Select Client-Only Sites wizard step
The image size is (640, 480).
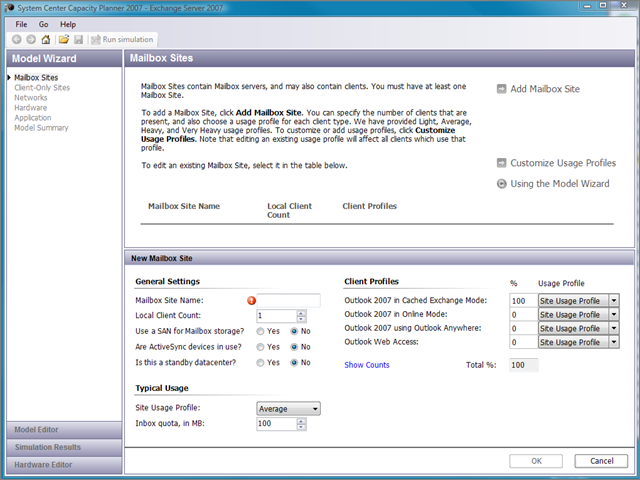[42, 88]
